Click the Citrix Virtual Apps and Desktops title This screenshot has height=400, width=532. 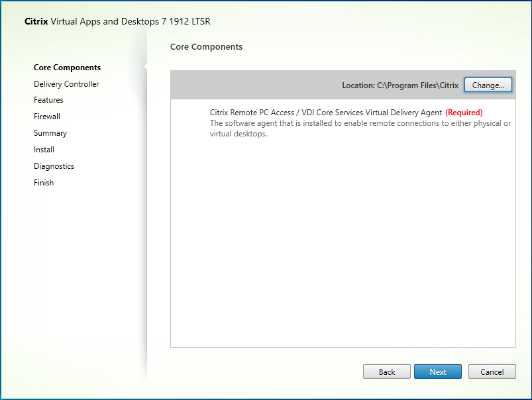[117, 21]
